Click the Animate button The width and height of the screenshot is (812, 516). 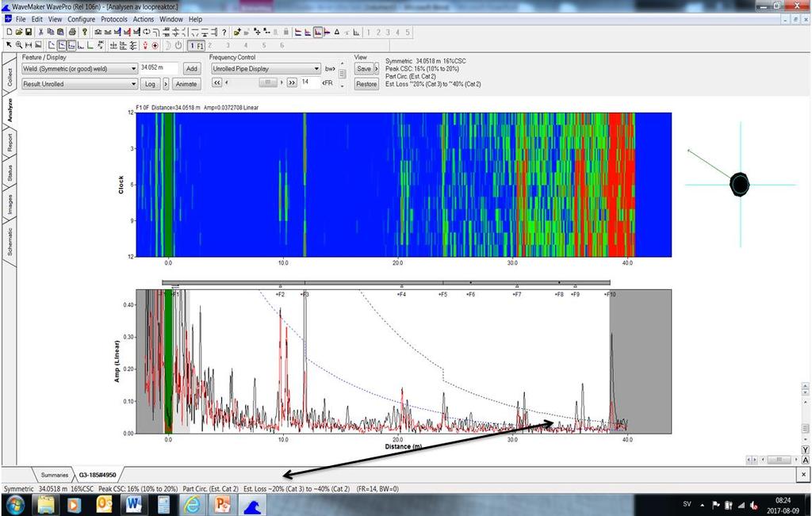[186, 84]
